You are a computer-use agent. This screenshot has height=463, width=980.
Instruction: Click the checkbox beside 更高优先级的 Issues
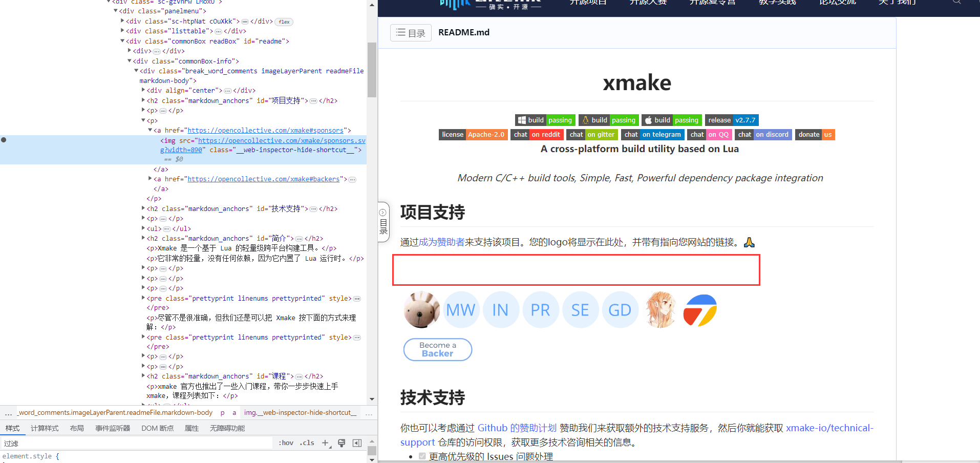click(x=422, y=456)
